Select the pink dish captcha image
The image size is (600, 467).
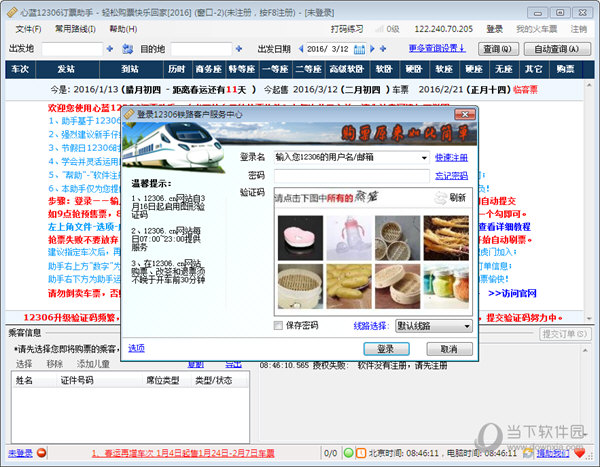tap(300, 238)
